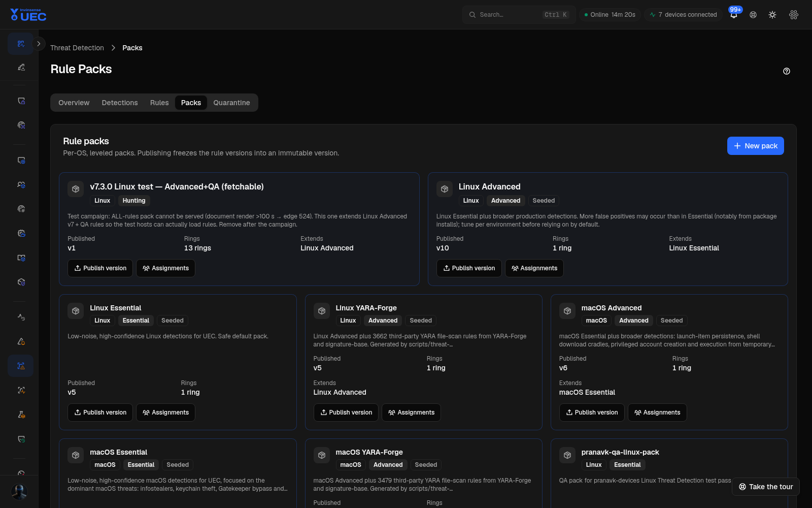Click the package icon of the Linux YARA-Forge card
Viewport: 812px width, 508px height.
[322, 311]
